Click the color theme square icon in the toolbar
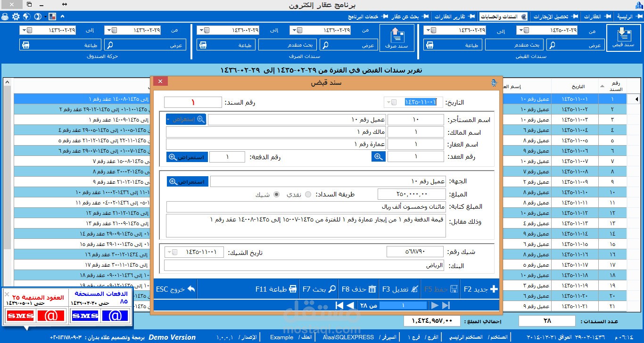 (x=52, y=16)
